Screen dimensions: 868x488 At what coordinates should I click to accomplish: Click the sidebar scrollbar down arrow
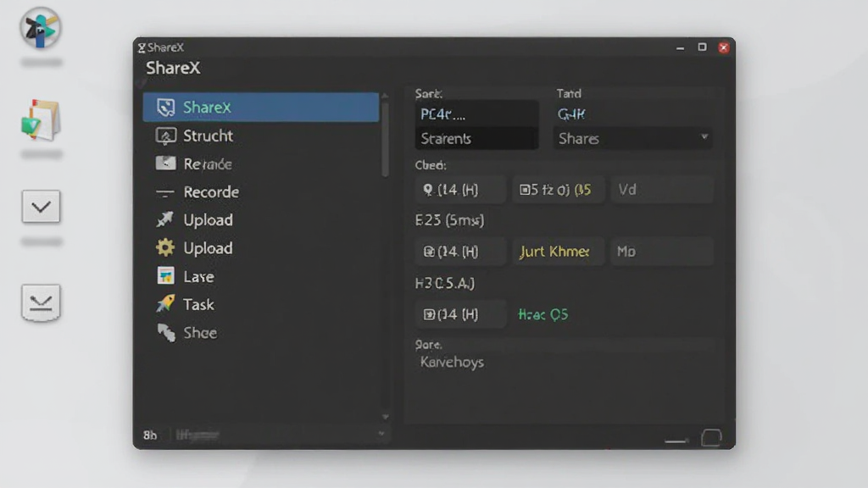(x=385, y=417)
